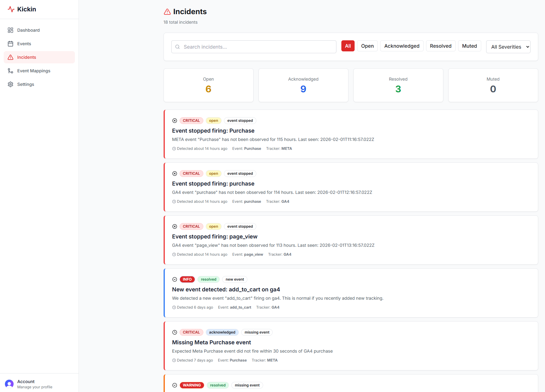Image resolution: width=545 pixels, height=392 pixels.
Task: Open the All Severities dropdown
Action: click(x=508, y=47)
